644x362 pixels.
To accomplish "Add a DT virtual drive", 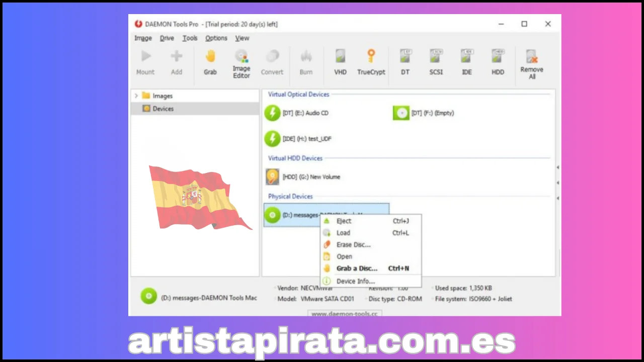I will (406, 62).
